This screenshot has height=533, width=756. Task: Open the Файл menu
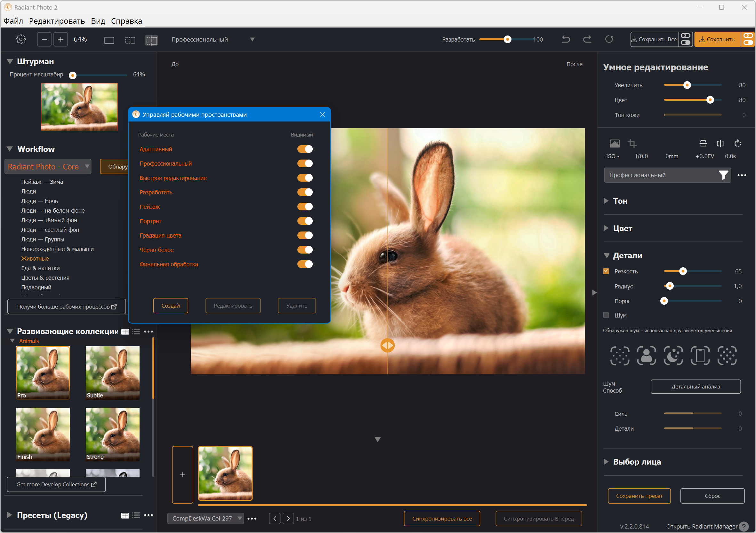click(13, 21)
